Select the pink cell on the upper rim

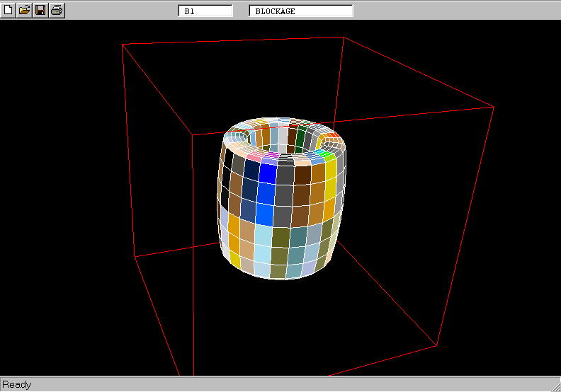[253, 156]
